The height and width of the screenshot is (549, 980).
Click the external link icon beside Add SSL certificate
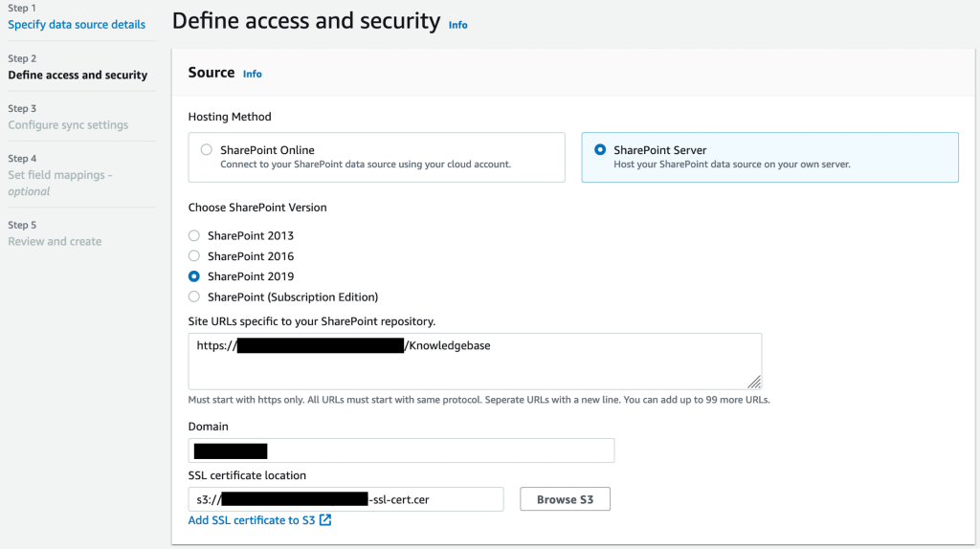(x=325, y=520)
